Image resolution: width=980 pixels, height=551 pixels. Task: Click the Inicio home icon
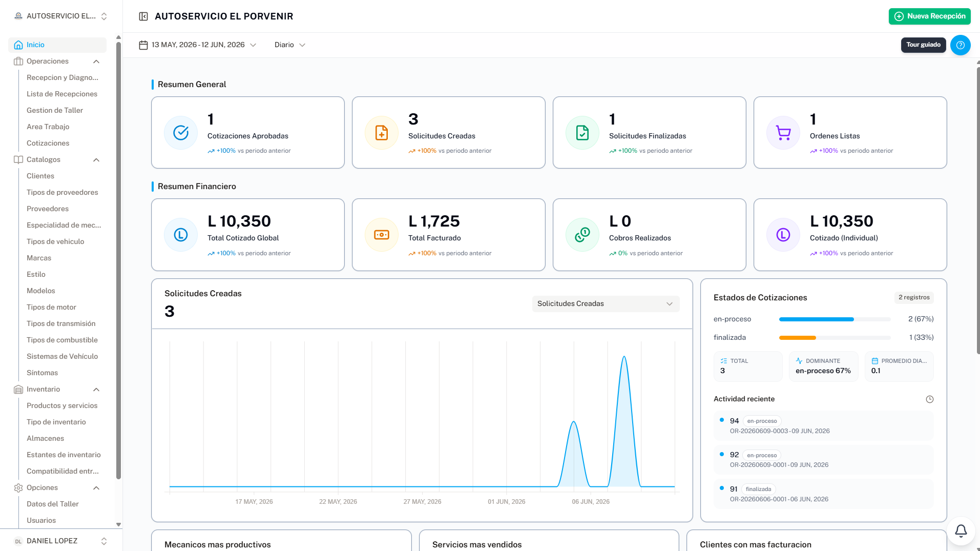18,45
